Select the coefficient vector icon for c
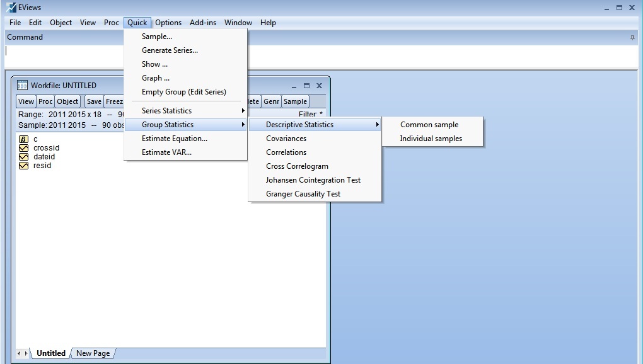643x364 pixels. click(x=24, y=139)
